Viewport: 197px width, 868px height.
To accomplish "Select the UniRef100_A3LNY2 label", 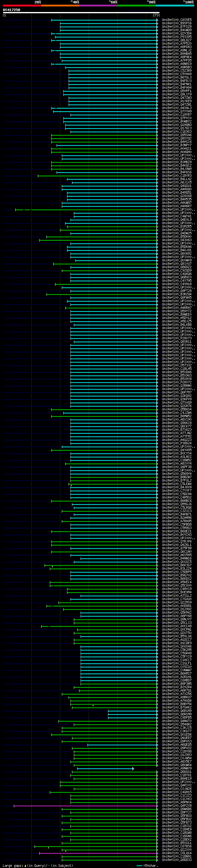I will 177,457.
